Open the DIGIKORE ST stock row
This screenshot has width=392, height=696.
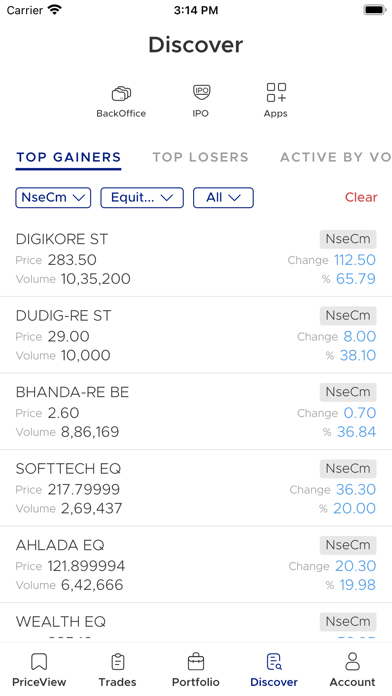[196, 259]
